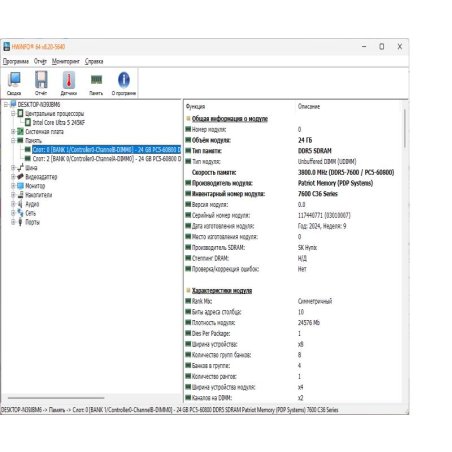The width and height of the screenshot is (452, 452).
Task: Click the icon beside Производитель модуля row
Action: coord(188,183)
